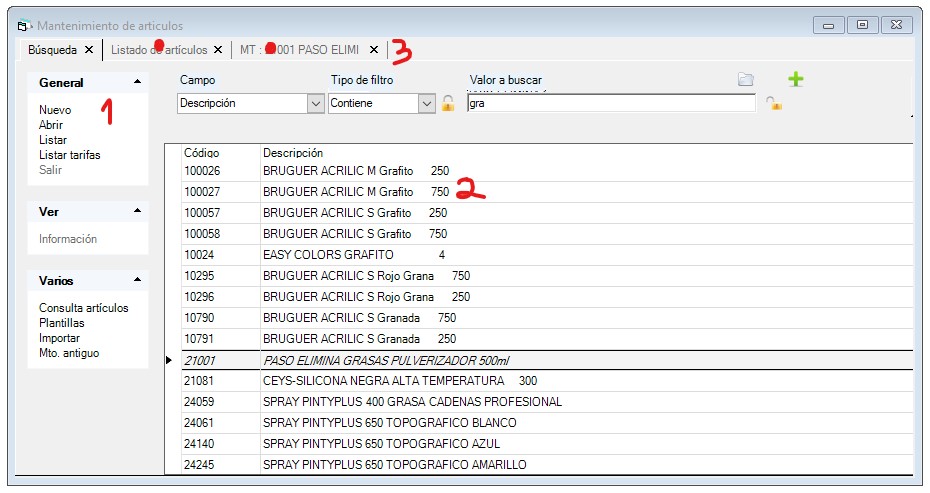
Task: Click Listar tarifas link
Action: [x=69, y=155]
